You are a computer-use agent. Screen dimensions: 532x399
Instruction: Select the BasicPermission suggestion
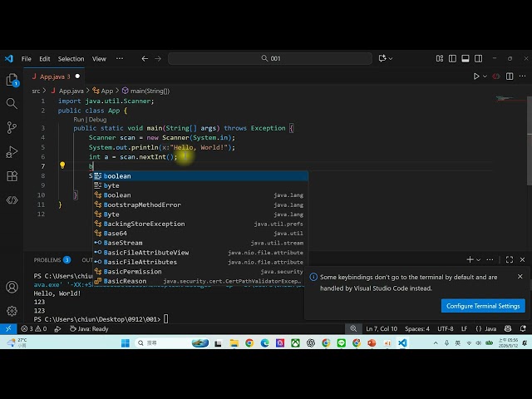tap(200, 272)
